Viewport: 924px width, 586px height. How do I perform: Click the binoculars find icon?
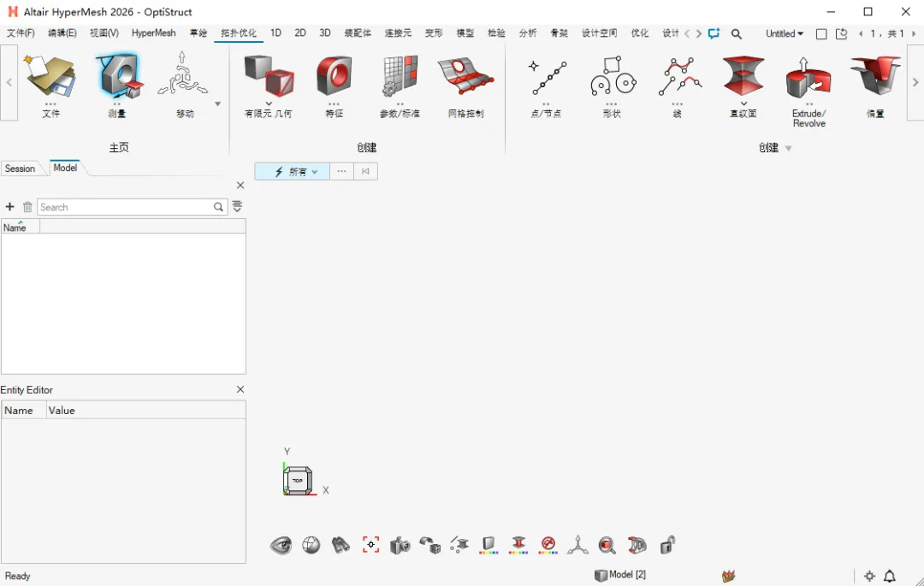341,545
